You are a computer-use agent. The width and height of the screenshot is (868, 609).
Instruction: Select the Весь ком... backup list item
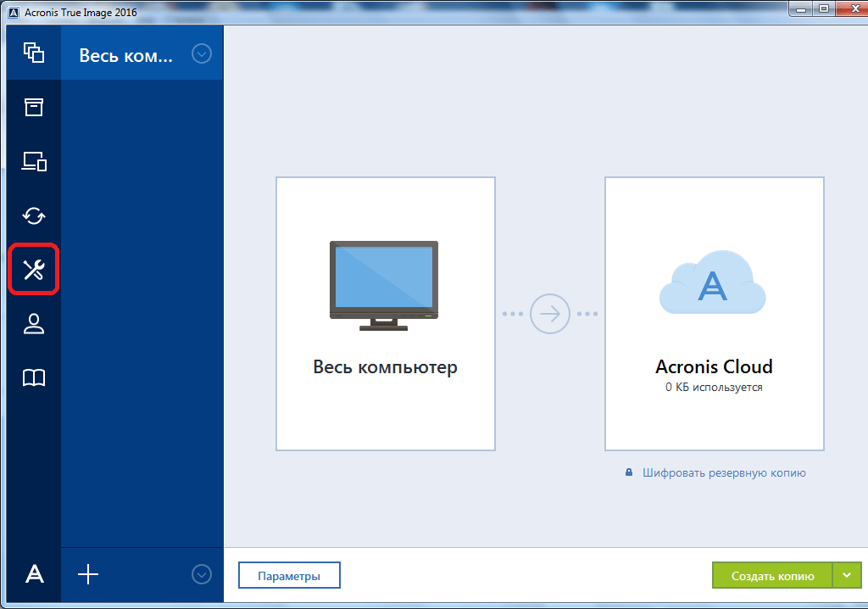pyautogui.click(x=125, y=55)
